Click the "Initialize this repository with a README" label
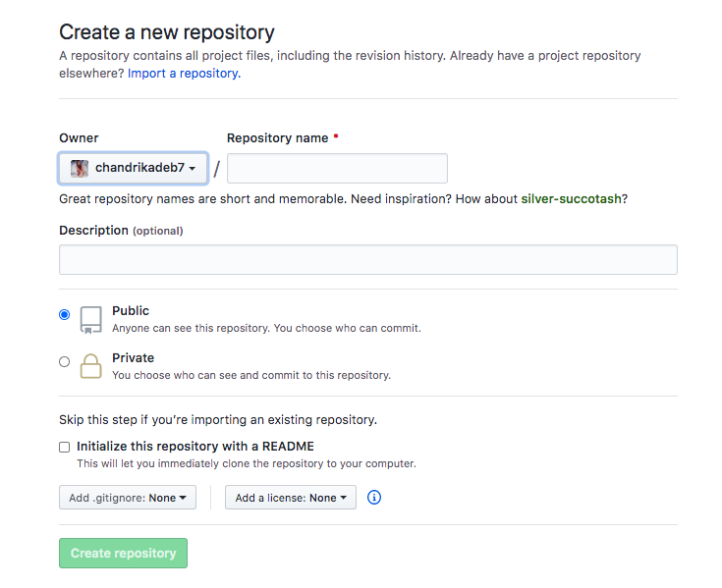Viewport: 722px width, 588px height. coord(195,447)
